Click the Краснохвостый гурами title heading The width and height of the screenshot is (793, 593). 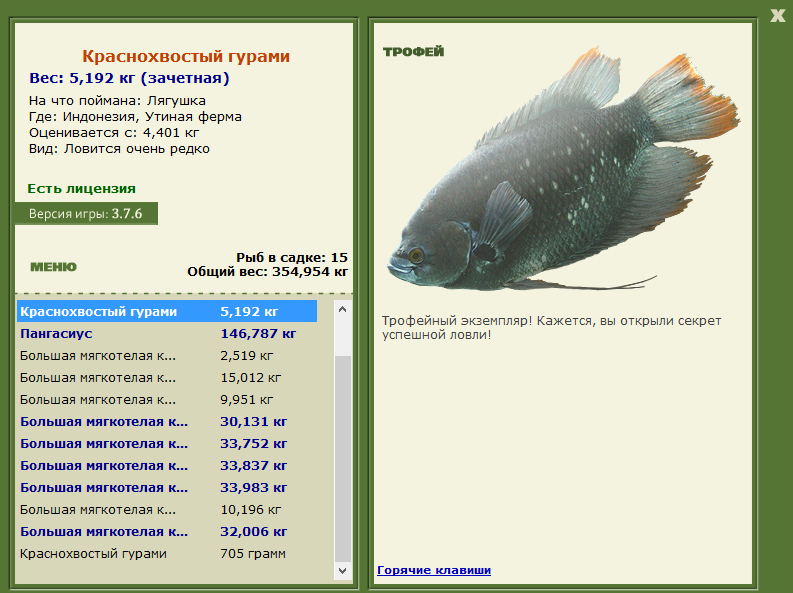coord(186,56)
